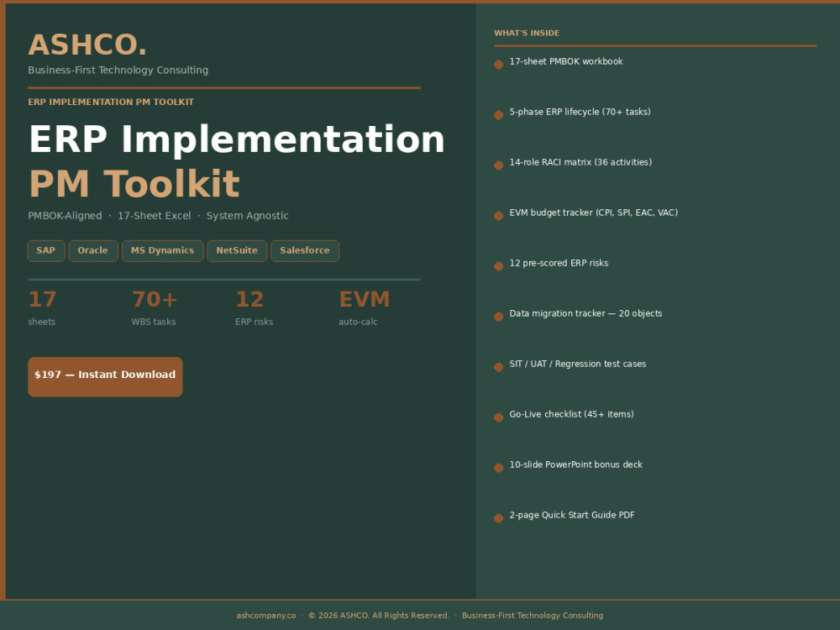Select the SAP tag
This screenshot has height=630, width=840.
[x=46, y=250]
